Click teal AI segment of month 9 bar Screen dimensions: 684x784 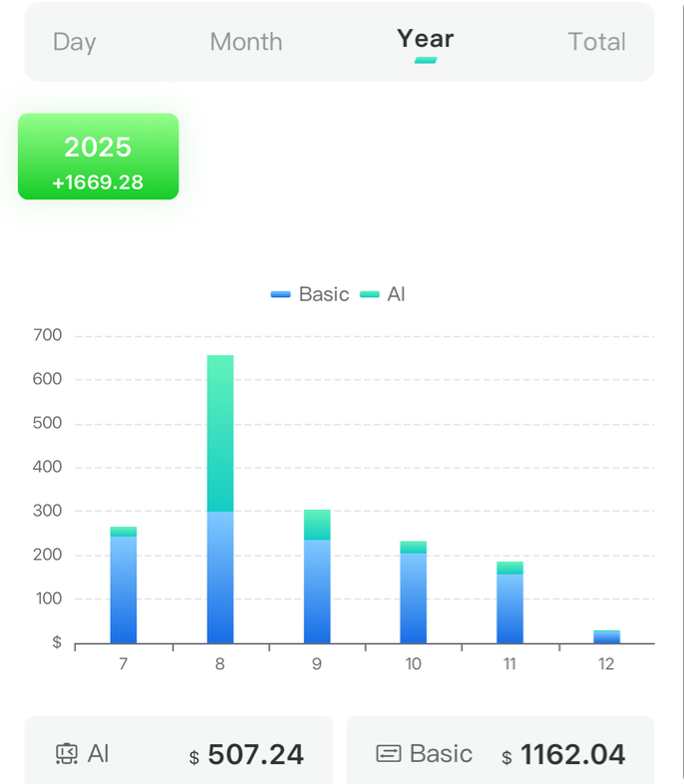click(x=317, y=525)
